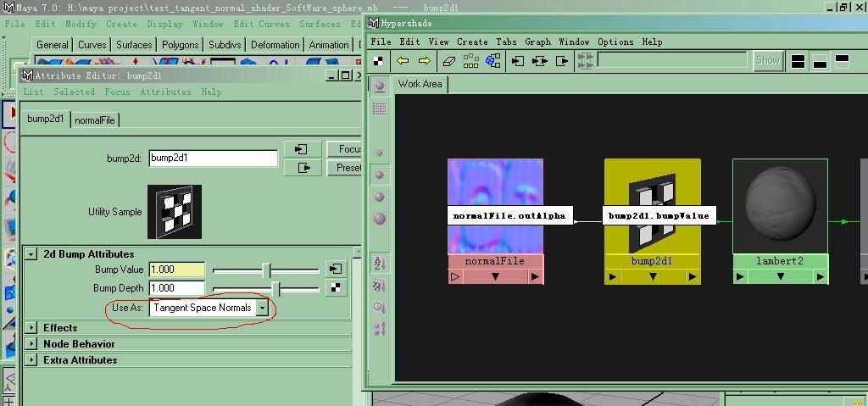
Task: Set small swatches size in sidebar
Action: (x=379, y=153)
